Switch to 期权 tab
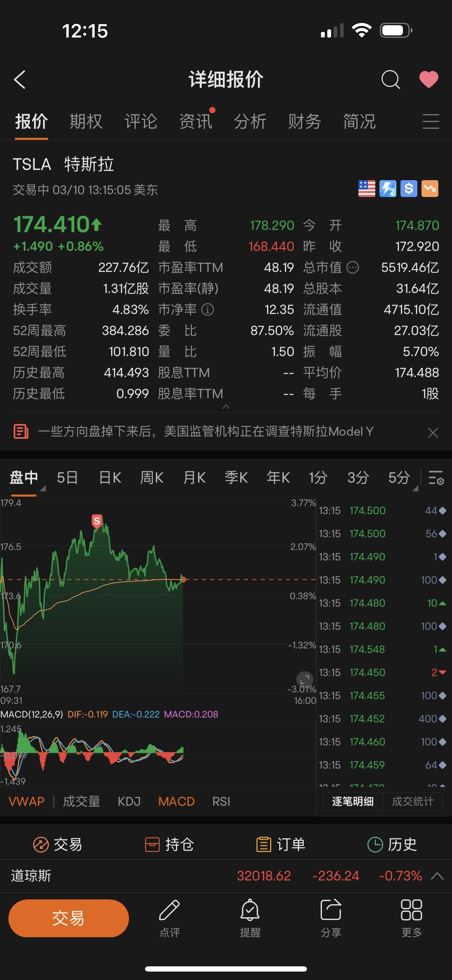Viewport: 452px width, 980px height. (x=86, y=121)
